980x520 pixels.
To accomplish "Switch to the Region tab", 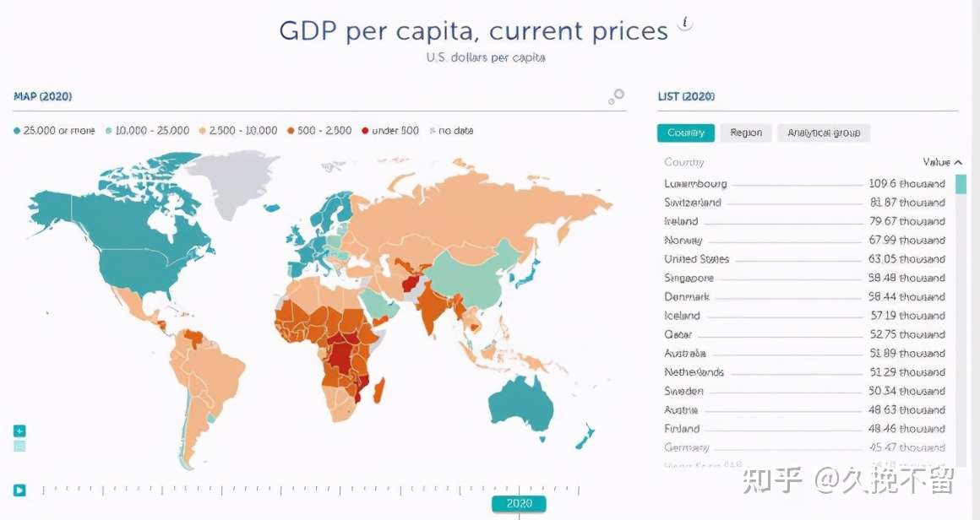I will (x=746, y=133).
